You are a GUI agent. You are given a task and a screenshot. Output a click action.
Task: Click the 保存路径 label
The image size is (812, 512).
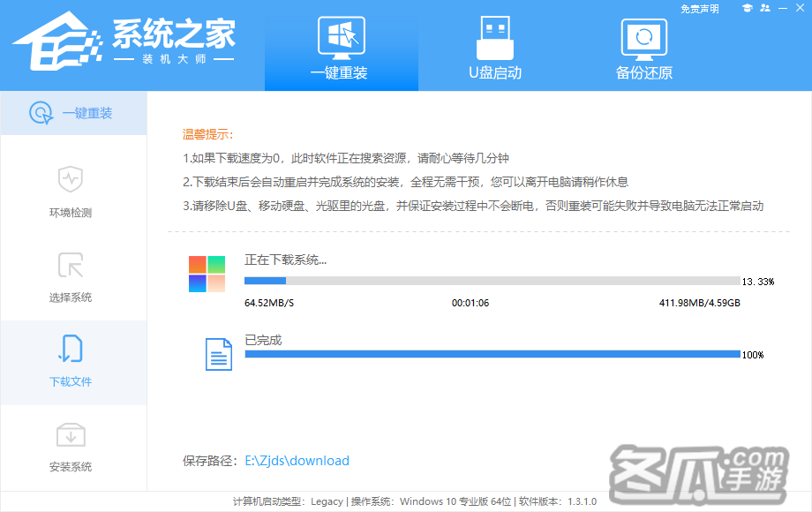[210, 461]
